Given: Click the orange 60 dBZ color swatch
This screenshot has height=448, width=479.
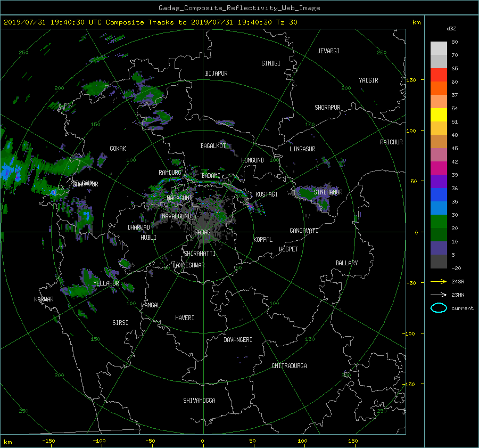Looking at the screenshot, I should pos(439,88).
